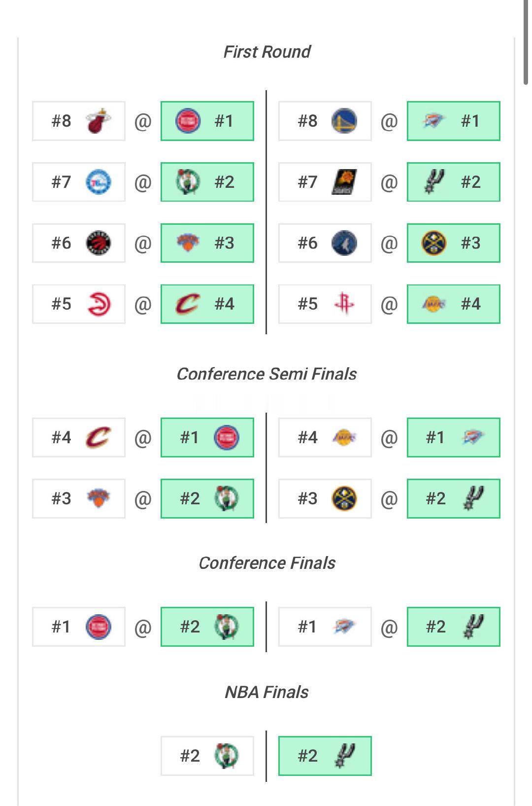Viewport: 532px width, 806px height.
Task: Click the Denver Nuggets logo in Semi Finals
Action: tap(345, 498)
